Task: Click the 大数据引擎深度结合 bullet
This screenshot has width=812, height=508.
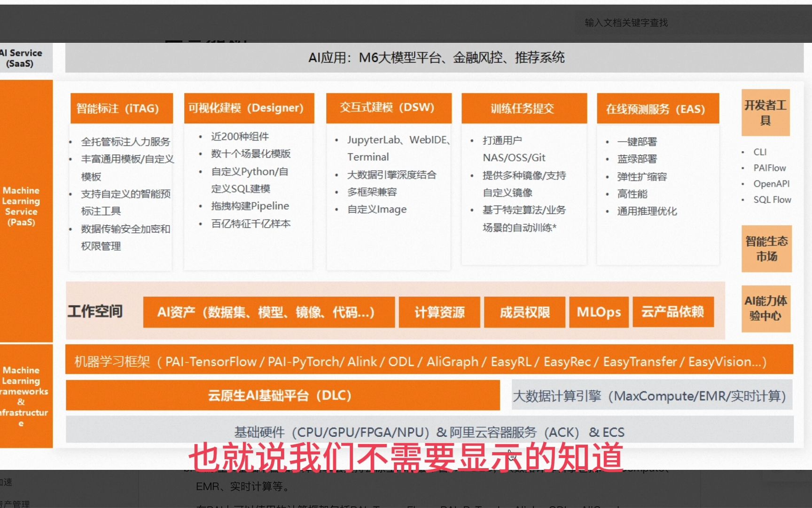Action: point(391,175)
